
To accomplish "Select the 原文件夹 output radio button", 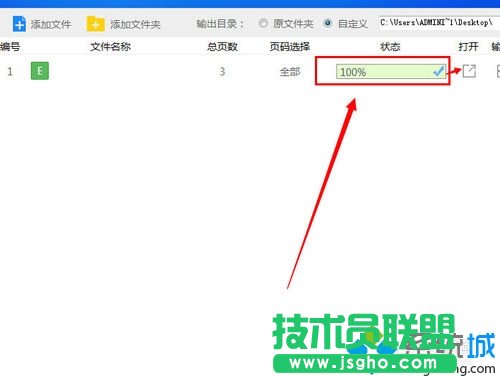I will [263, 23].
